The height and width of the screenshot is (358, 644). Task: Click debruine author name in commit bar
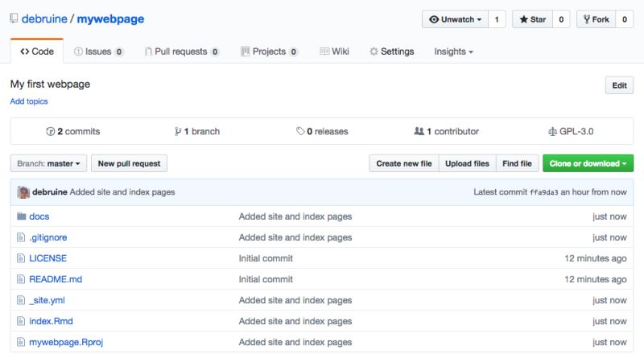click(50, 191)
